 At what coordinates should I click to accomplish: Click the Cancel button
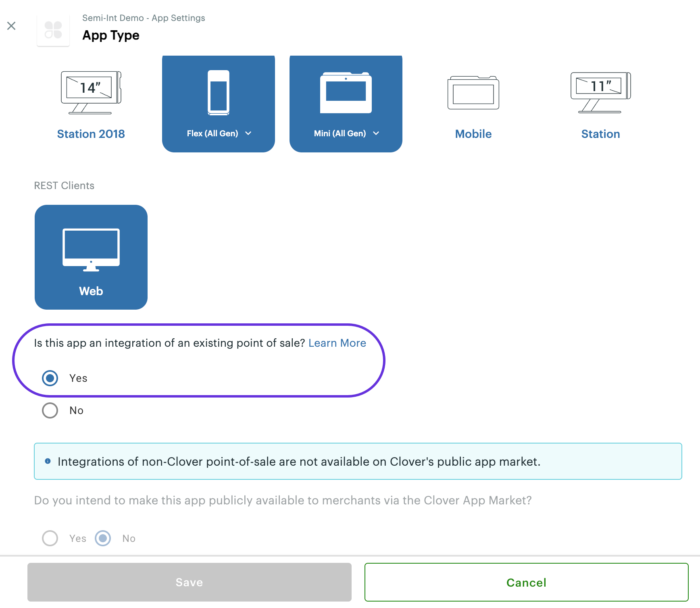tap(527, 582)
